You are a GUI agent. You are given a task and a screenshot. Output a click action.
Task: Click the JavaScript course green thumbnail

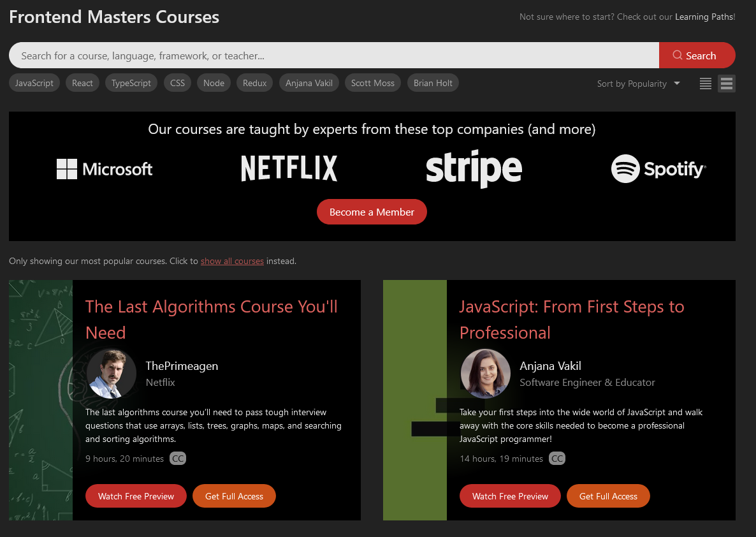[415, 400]
